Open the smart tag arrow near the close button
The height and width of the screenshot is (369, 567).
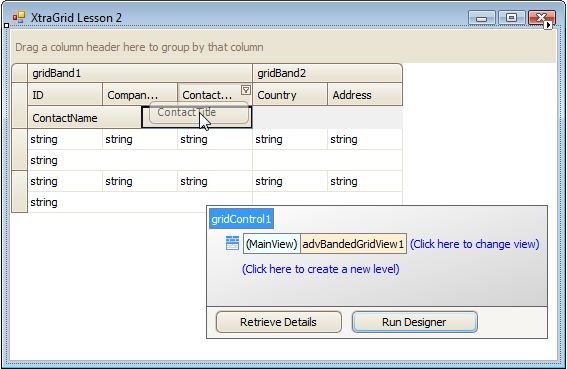tap(549, 25)
